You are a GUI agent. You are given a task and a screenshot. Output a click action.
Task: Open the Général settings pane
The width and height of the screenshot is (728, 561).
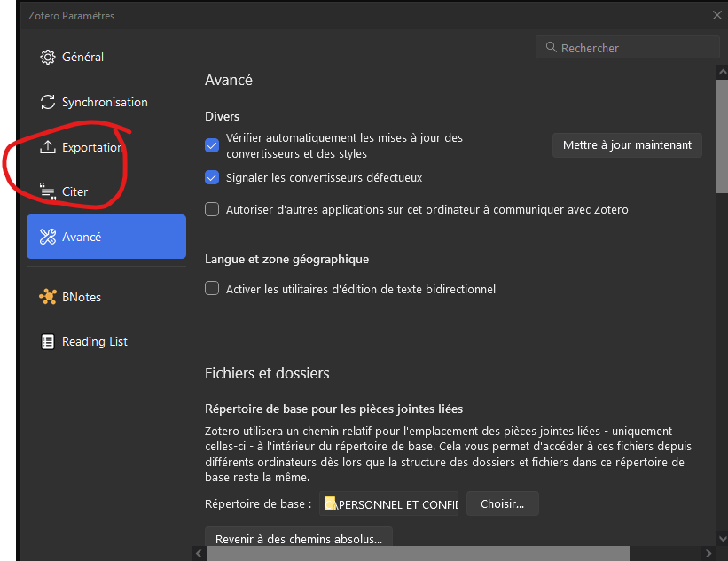[106, 57]
